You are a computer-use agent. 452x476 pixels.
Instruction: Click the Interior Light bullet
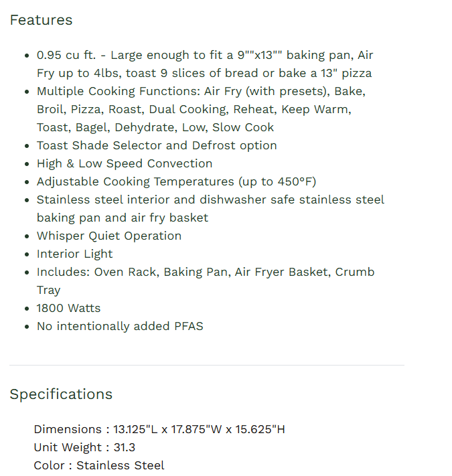(75, 254)
